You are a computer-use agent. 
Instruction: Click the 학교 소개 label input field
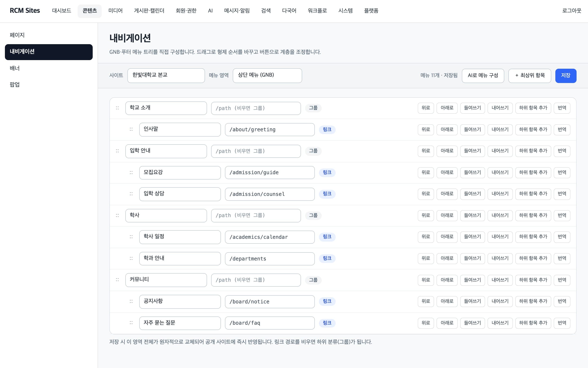coord(166,108)
